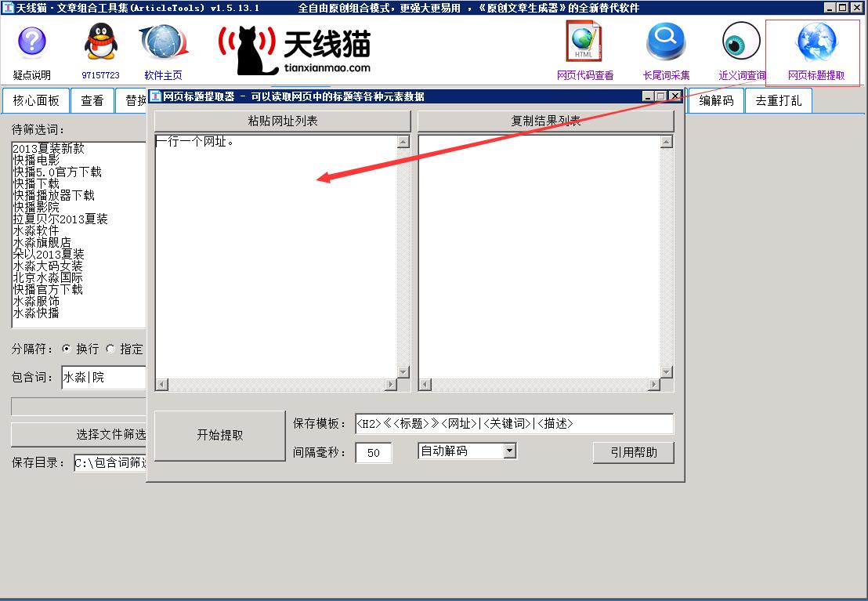Select the keyword 水淼软件
Viewport: 868px width, 601px height.
[x=36, y=230]
